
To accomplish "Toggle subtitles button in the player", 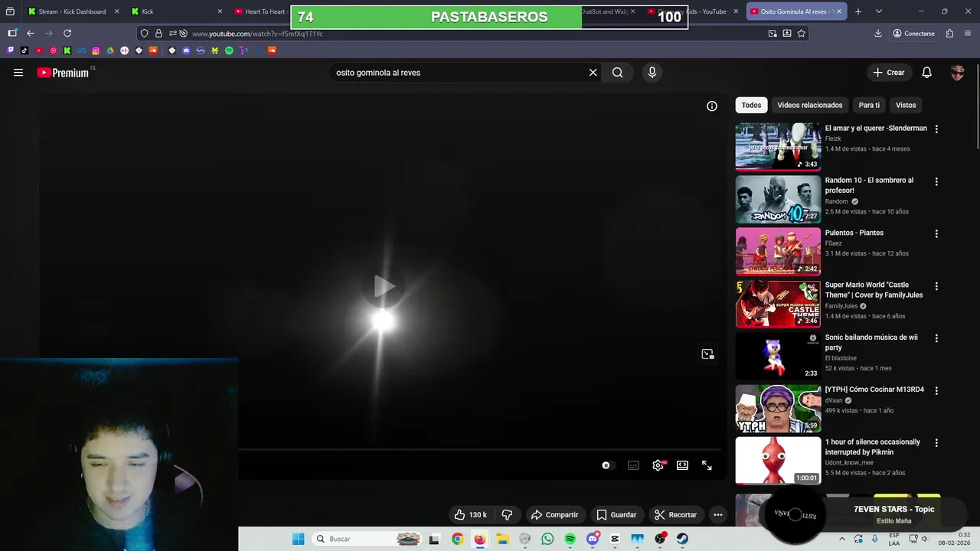I will click(633, 465).
